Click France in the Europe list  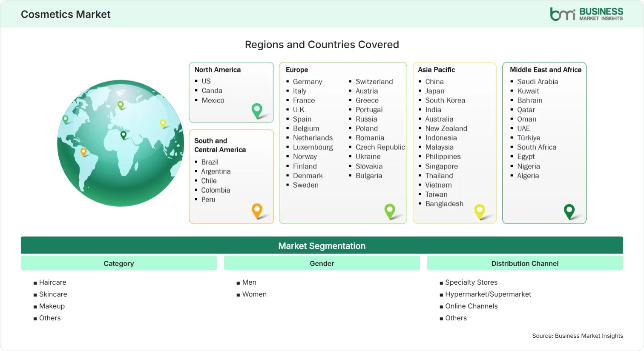[x=304, y=100]
